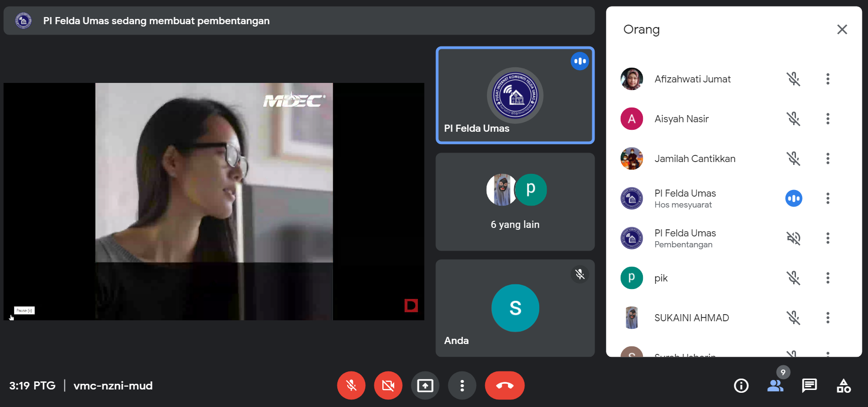Screen dimensions: 868x407
Task: Mute Afizahwati Jumat's microphone icon
Action: click(794, 79)
